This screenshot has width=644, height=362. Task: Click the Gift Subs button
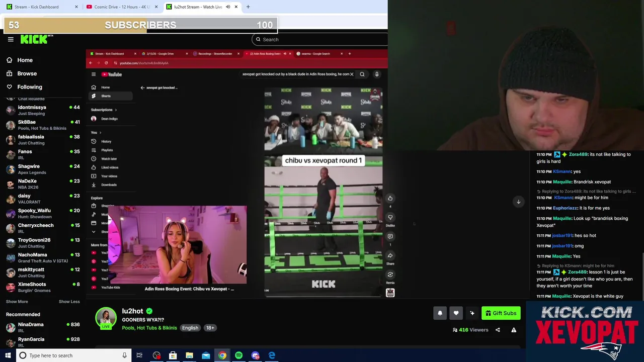click(501, 313)
